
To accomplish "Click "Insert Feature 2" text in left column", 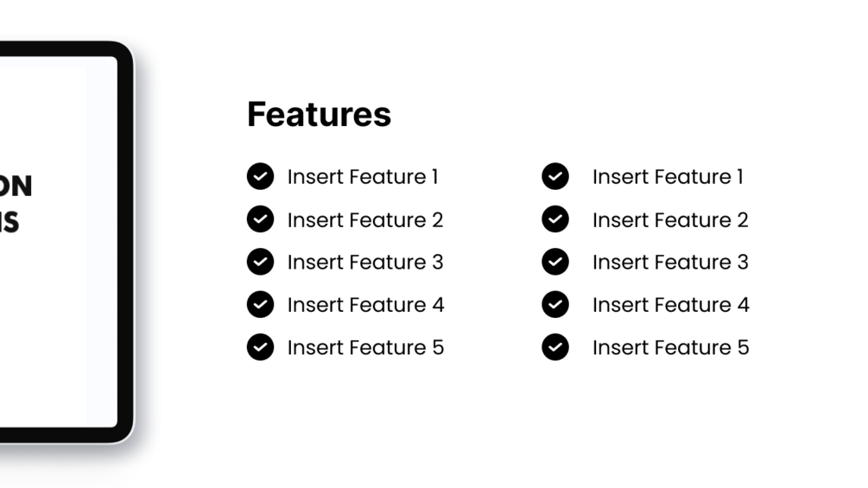I will 364,220.
